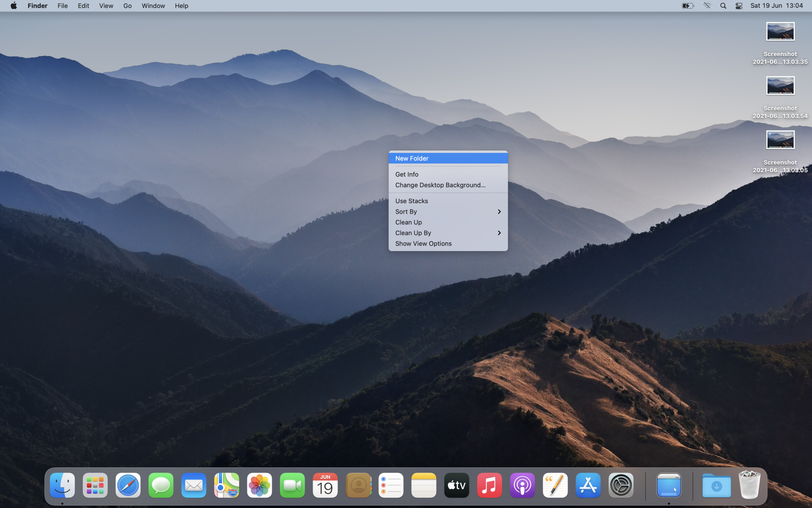Select the Screenshot 13.03.35 desktop file

click(x=780, y=32)
